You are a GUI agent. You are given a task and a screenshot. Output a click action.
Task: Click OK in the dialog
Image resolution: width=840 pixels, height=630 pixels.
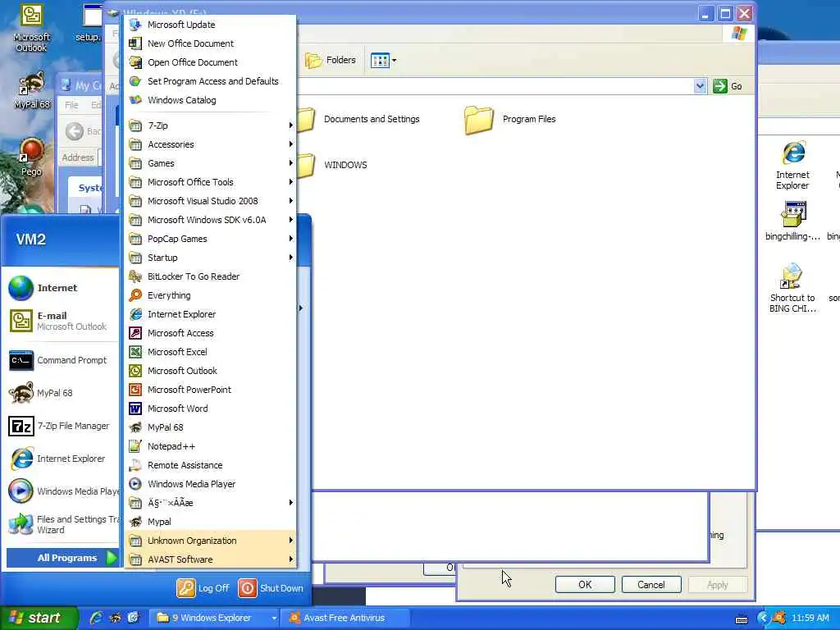coord(585,584)
